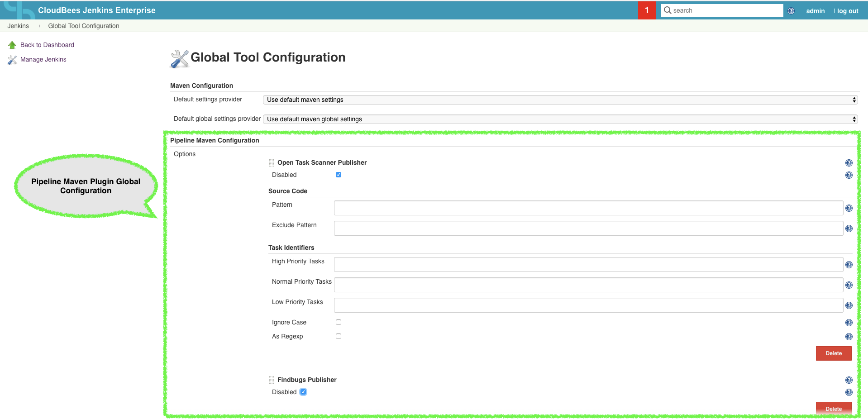
Task: Click the Pipeline Maven Configuration heading
Action: pos(215,140)
